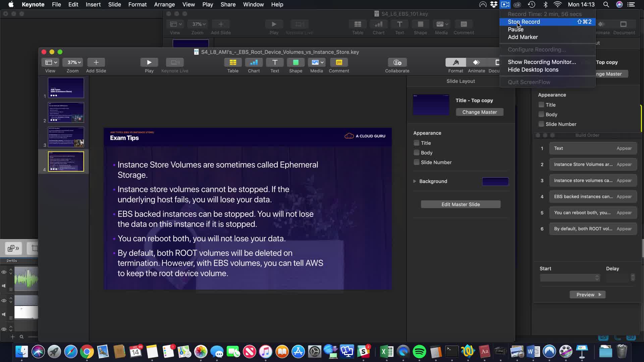This screenshot has width=644, height=362.
Task: Expand the Background disclosure triangle
Action: tap(415, 181)
